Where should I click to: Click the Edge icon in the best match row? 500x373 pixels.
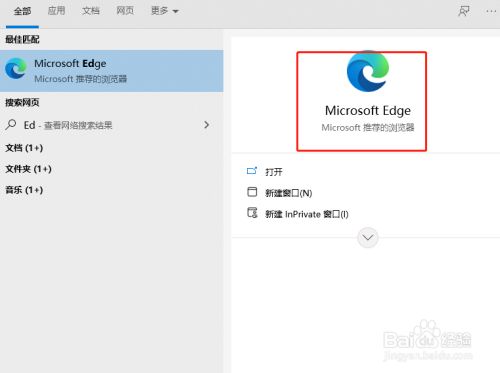(x=15, y=69)
